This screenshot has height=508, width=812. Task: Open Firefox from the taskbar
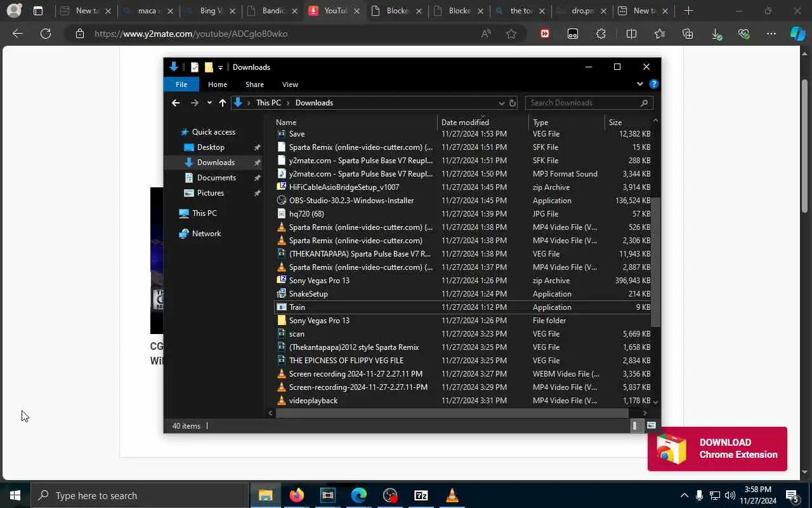pyautogui.click(x=296, y=495)
